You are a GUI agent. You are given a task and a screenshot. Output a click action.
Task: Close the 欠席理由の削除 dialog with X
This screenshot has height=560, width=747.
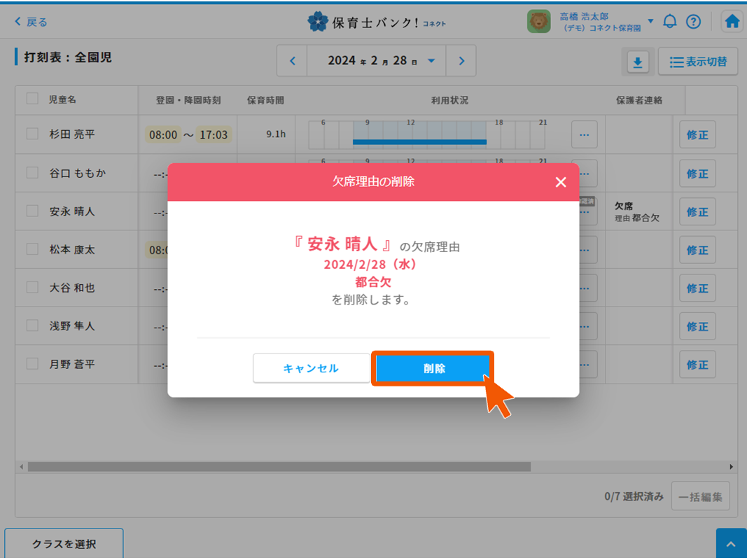(x=560, y=182)
